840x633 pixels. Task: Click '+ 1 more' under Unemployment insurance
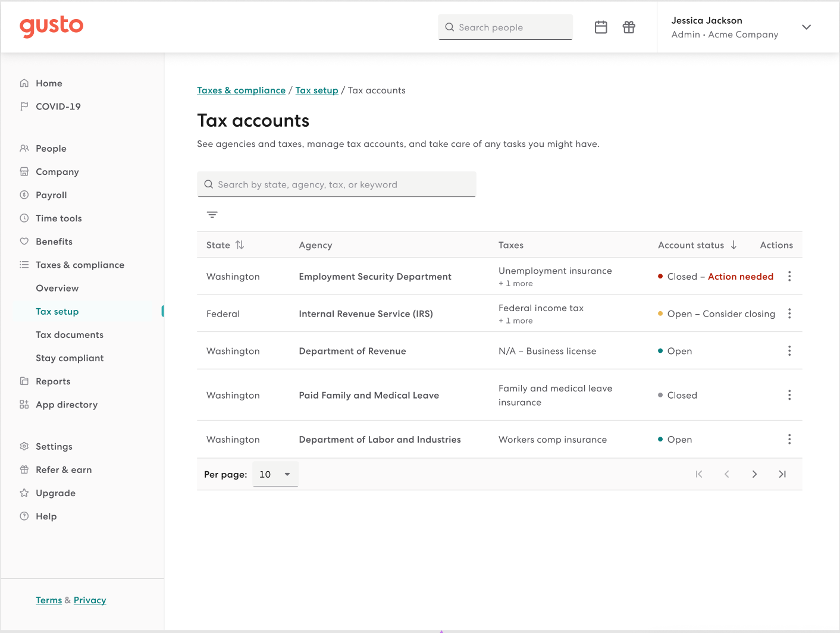(516, 284)
